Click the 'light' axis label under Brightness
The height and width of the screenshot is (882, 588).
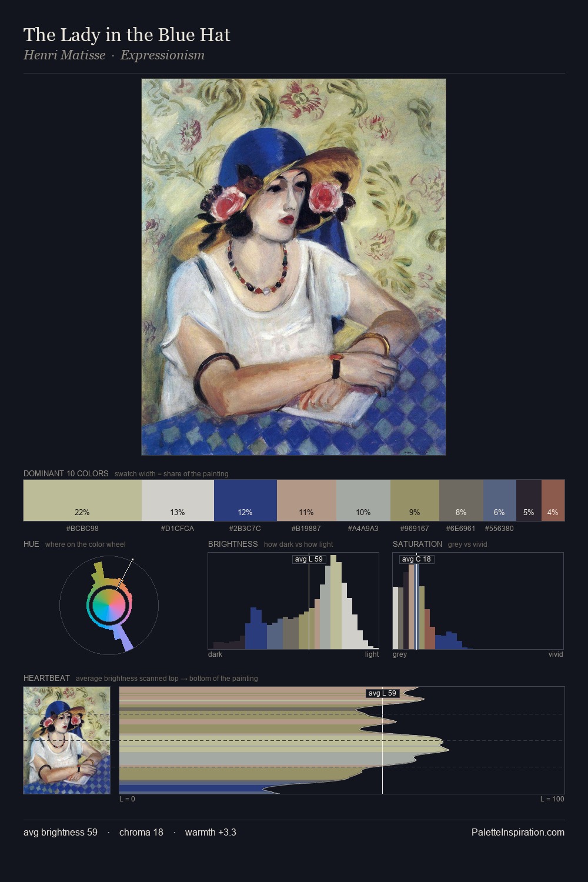pyautogui.click(x=372, y=654)
